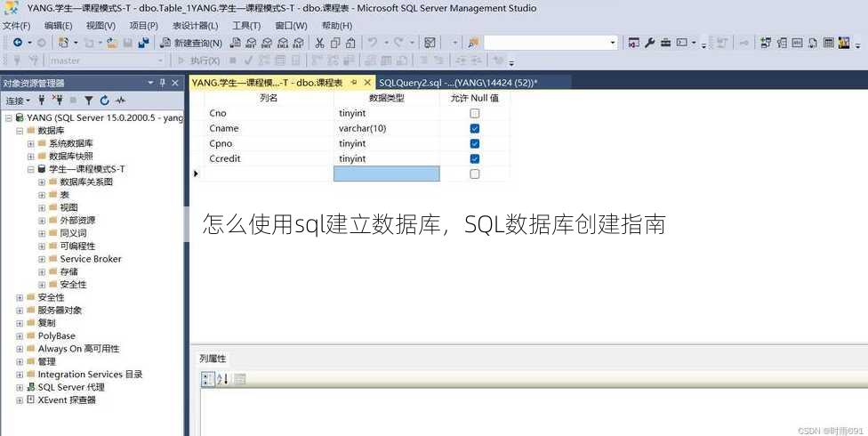Select the highlighted empty data type cell
Viewport: 868px width, 436px height.
pyautogui.click(x=386, y=174)
